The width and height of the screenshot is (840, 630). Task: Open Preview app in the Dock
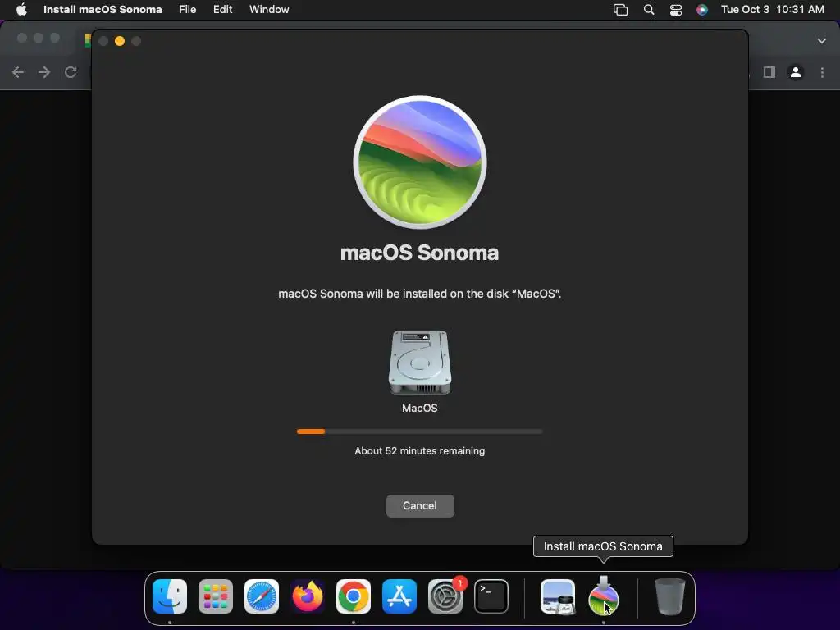click(558, 596)
